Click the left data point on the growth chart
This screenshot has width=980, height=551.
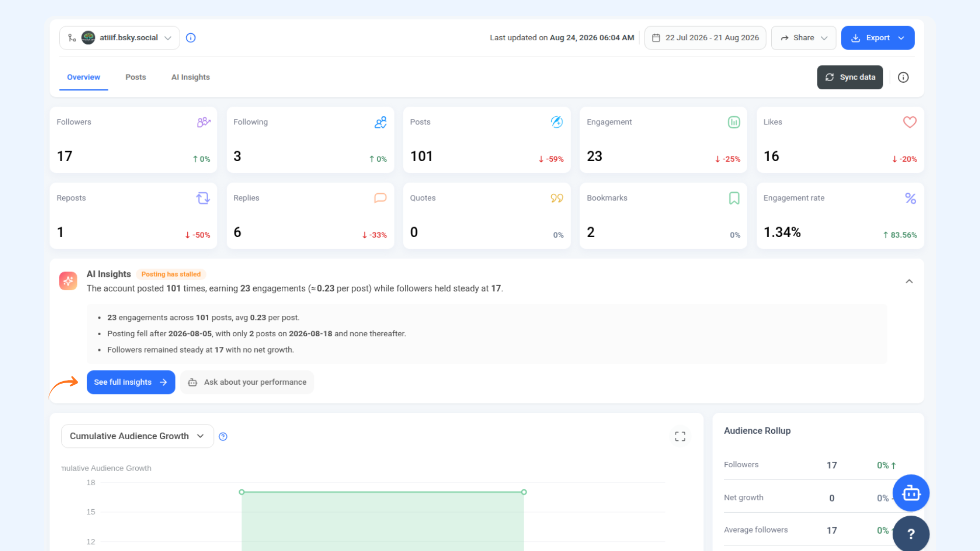[241, 492]
